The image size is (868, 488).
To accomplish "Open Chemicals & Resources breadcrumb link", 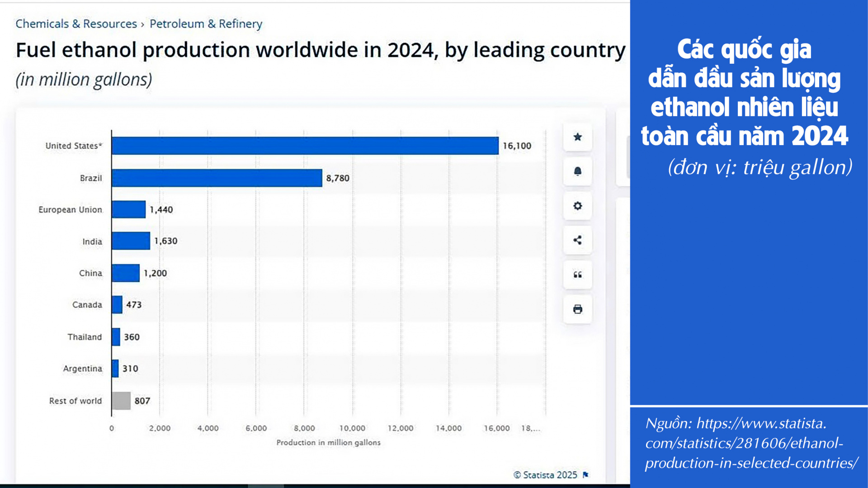I will point(76,24).
